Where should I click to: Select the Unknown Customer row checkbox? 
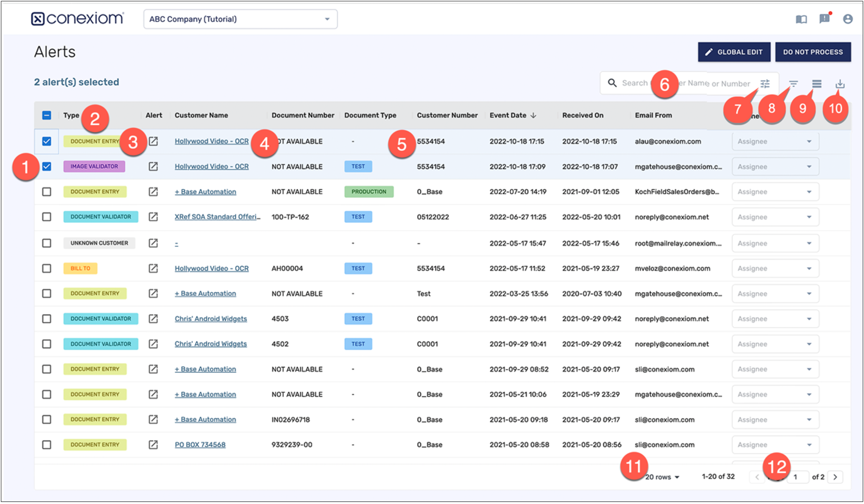(x=47, y=243)
